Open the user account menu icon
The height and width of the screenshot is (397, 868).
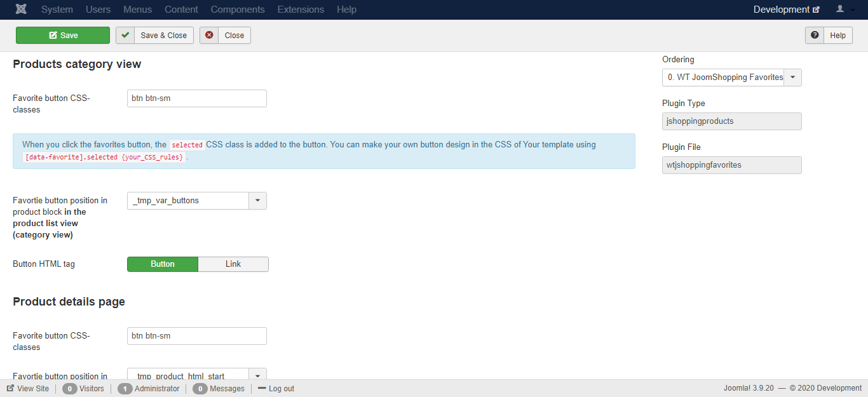click(x=840, y=10)
